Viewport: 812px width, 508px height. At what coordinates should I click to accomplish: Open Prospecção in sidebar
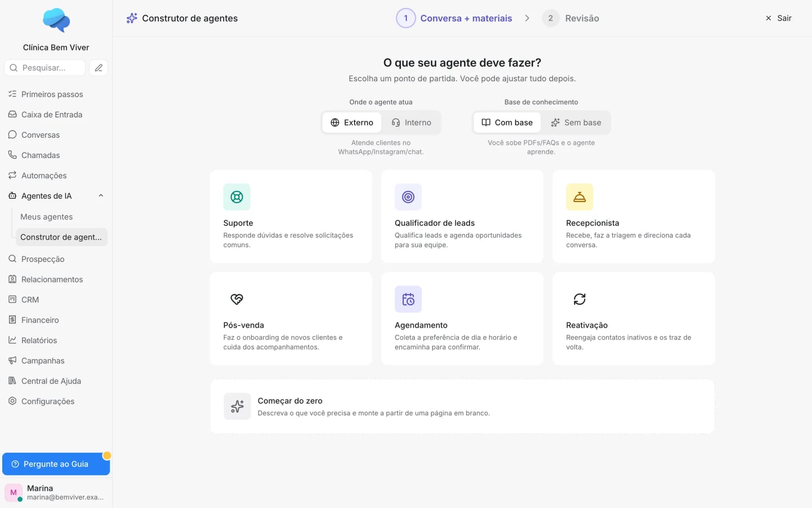56,259
